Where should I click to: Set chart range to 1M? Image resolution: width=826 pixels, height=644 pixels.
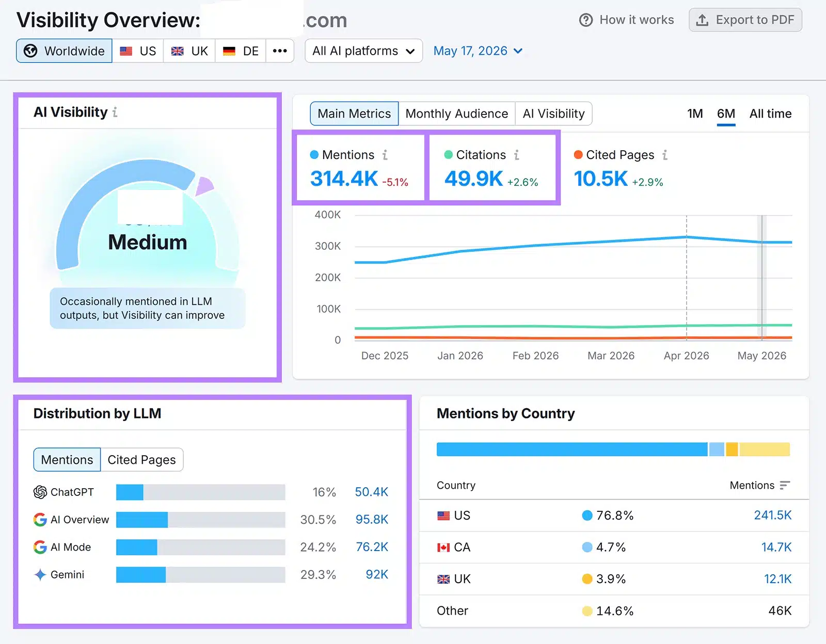point(695,114)
